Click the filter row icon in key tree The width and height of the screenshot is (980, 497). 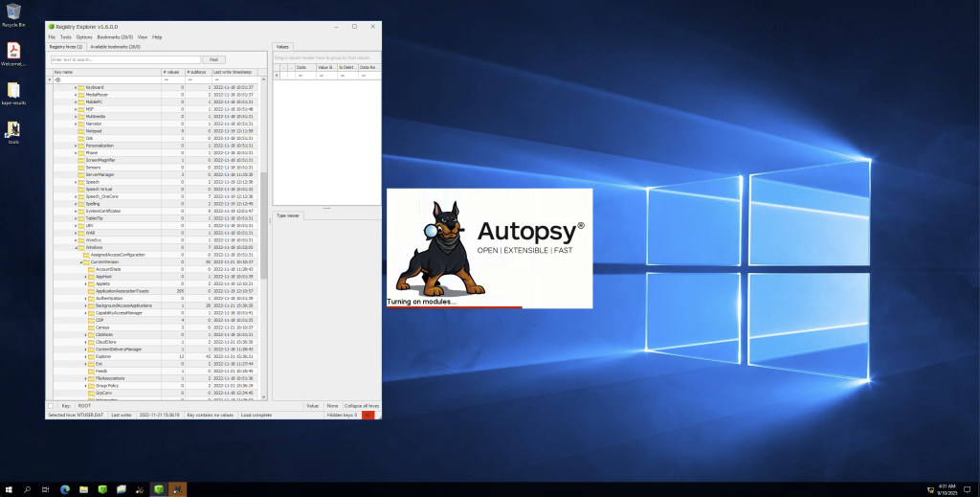tap(50, 80)
